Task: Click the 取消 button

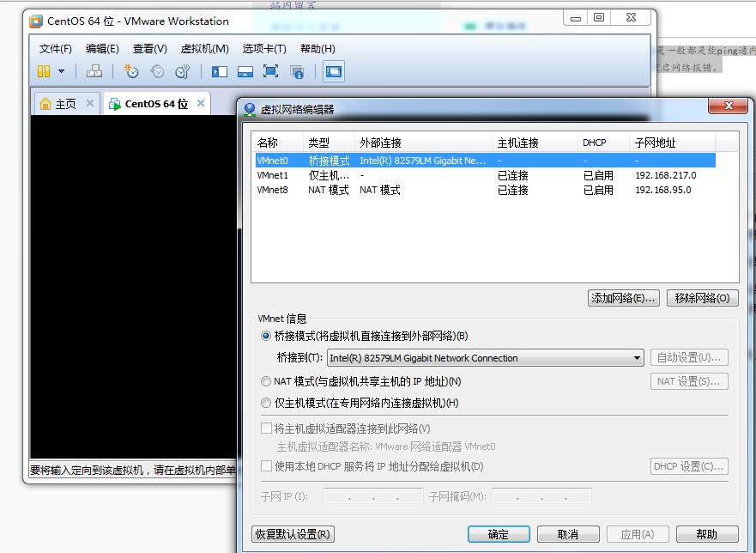Action: [568, 534]
